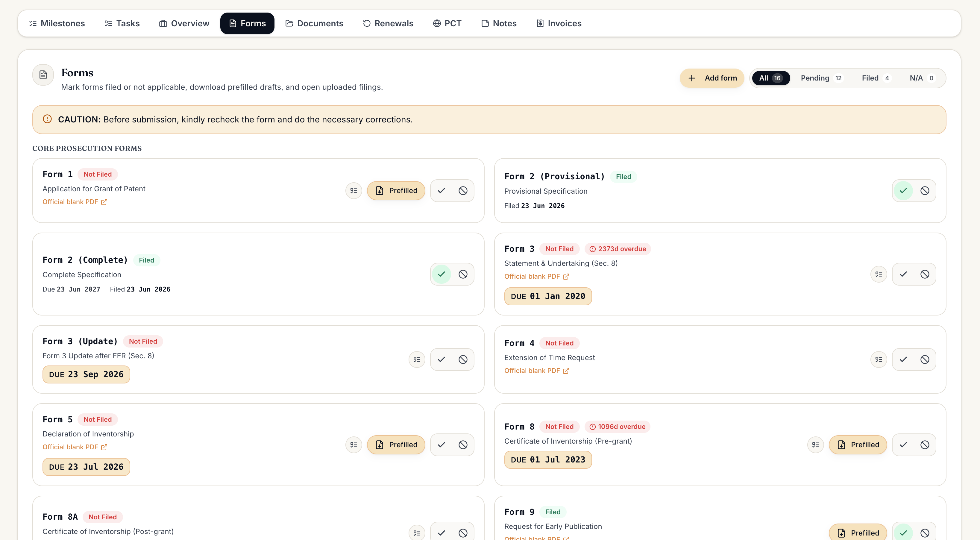Click the 2373d overdue badge
This screenshot has height=540, width=980.
click(618, 249)
